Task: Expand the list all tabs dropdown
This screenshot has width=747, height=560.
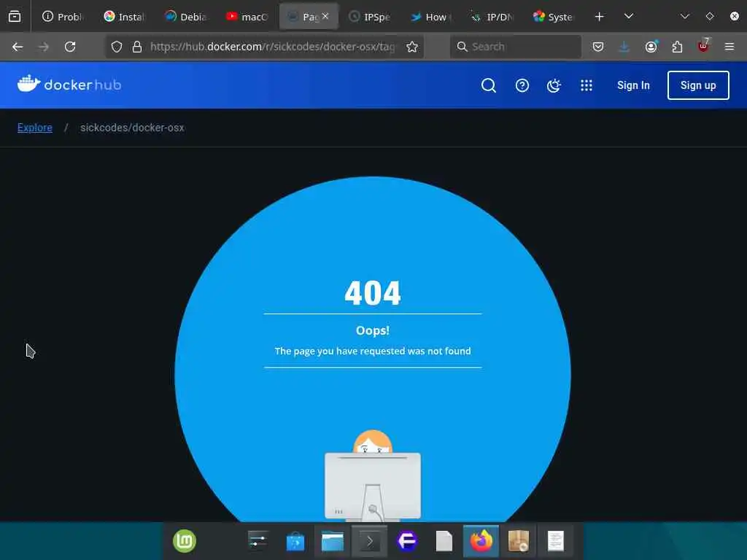Action: [629, 16]
